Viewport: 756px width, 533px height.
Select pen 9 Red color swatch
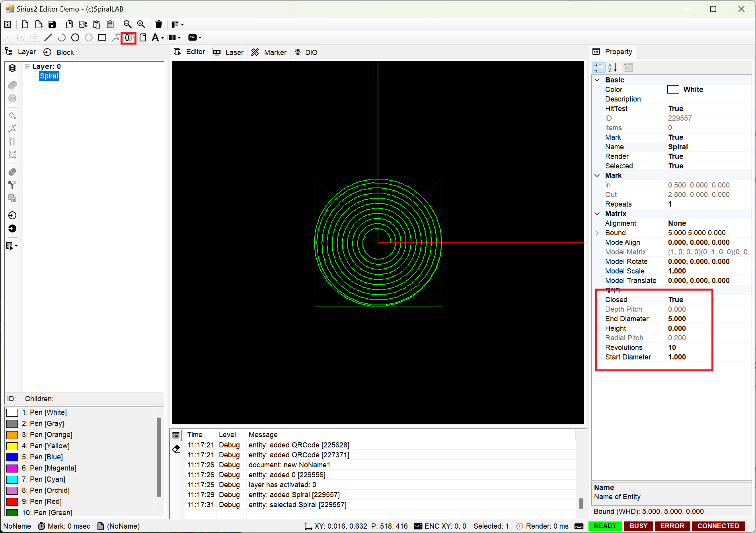pyautogui.click(x=12, y=502)
